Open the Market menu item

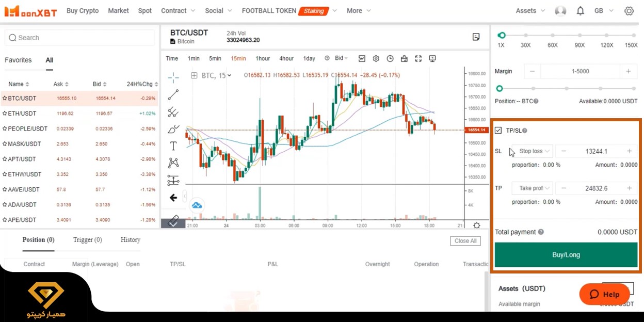point(118,10)
